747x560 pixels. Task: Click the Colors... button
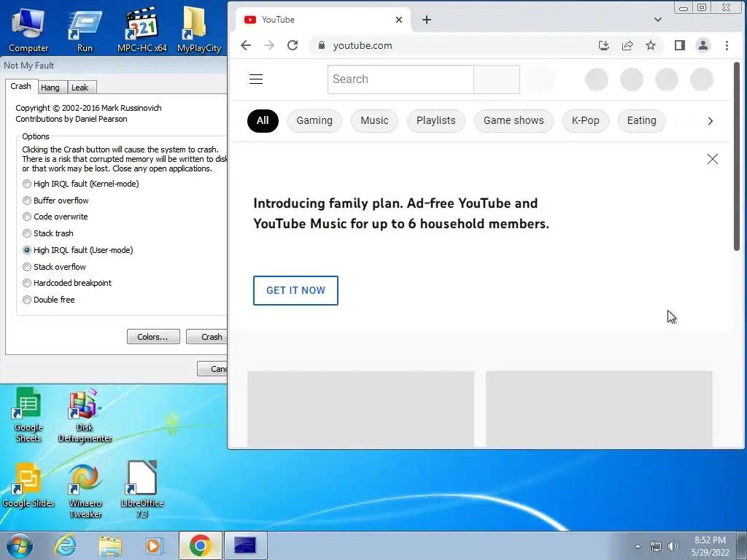(x=153, y=337)
